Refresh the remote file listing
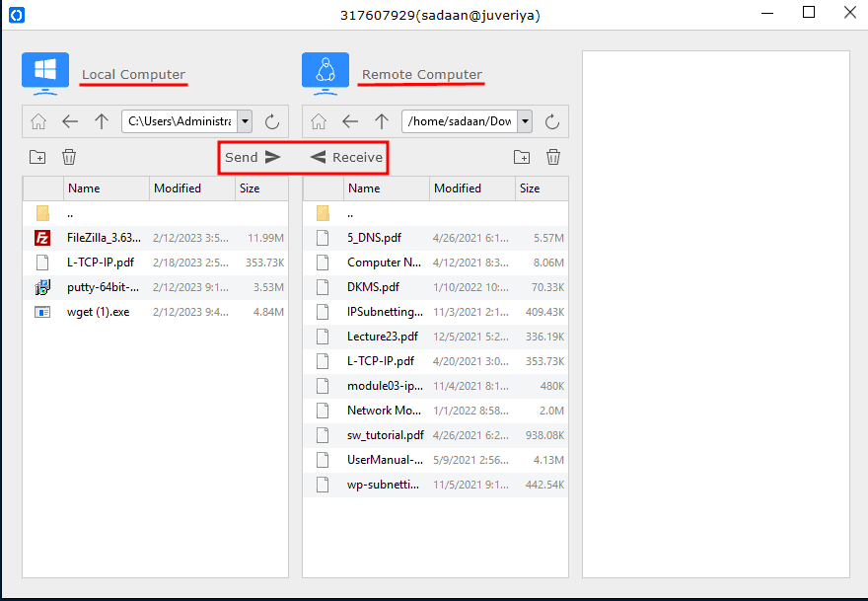868x601 pixels. [x=551, y=121]
